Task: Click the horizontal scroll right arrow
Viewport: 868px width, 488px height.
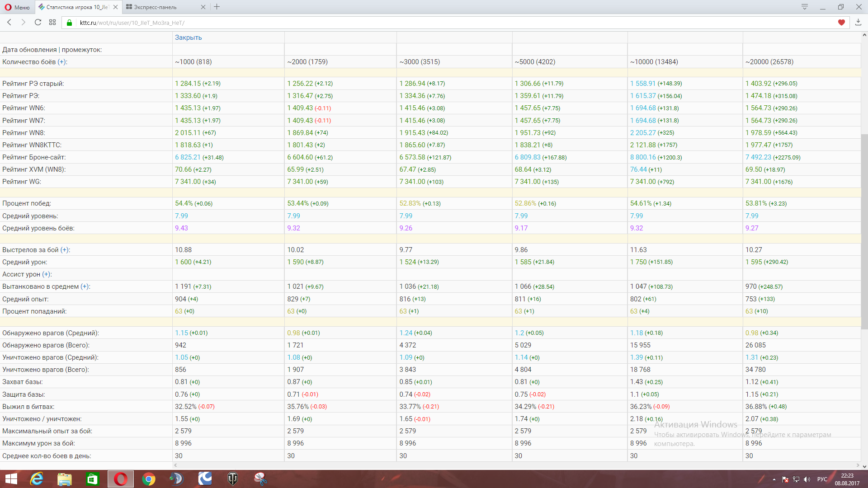Action: coord(858,465)
